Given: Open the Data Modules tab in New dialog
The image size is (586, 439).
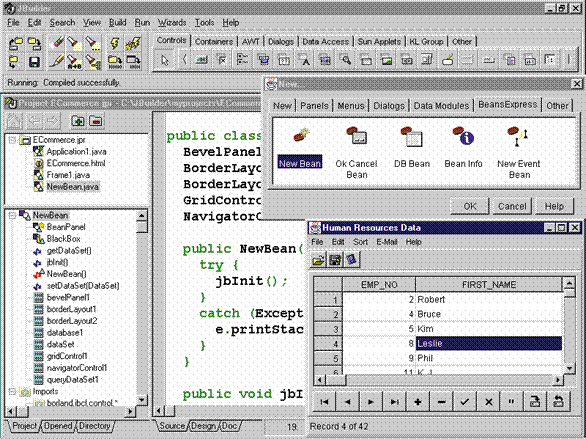Looking at the screenshot, I should click(x=441, y=106).
